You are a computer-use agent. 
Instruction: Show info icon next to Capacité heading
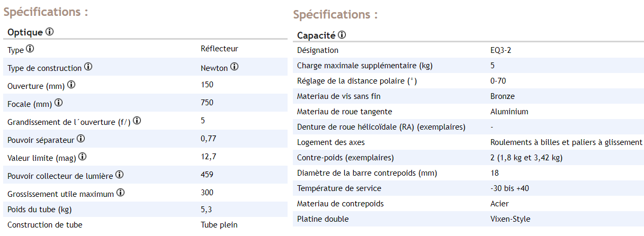pyautogui.click(x=342, y=35)
